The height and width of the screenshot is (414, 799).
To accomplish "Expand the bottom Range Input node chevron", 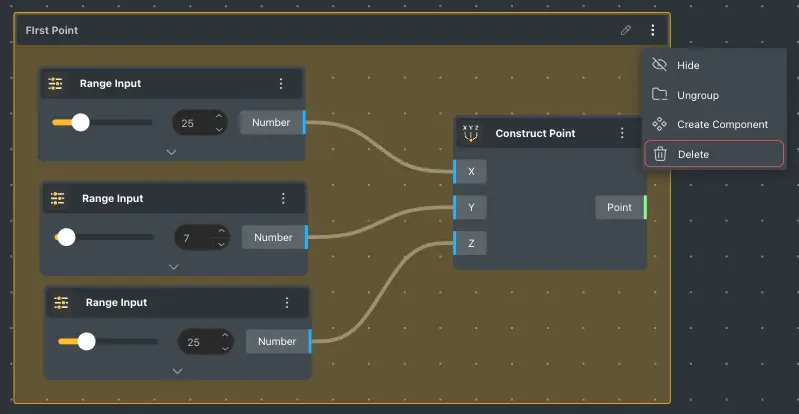I will (177, 371).
